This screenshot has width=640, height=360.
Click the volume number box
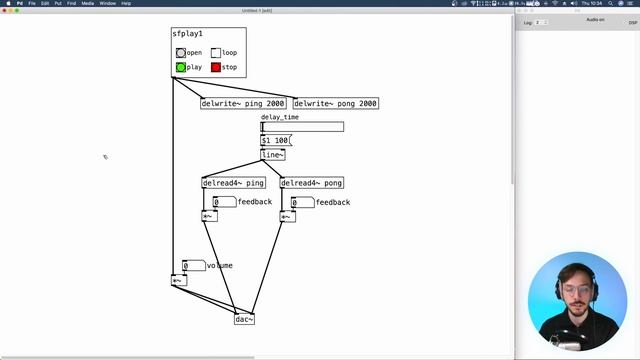click(x=193, y=266)
